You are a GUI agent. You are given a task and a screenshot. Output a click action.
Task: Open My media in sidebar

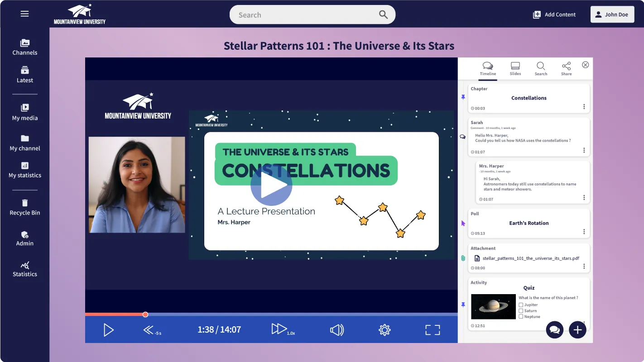click(x=25, y=113)
